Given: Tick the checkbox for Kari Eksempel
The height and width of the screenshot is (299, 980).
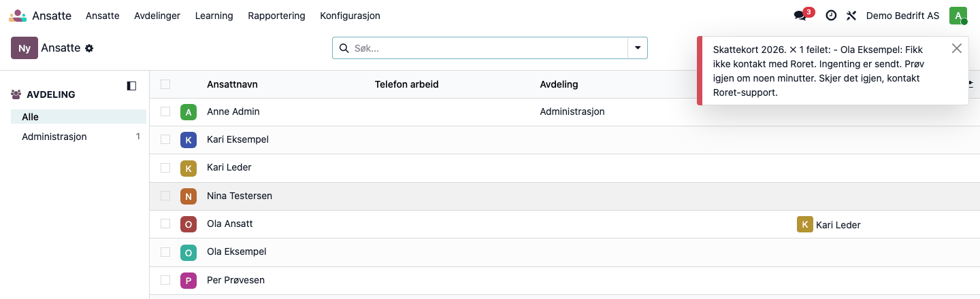Looking at the screenshot, I should click(x=165, y=139).
